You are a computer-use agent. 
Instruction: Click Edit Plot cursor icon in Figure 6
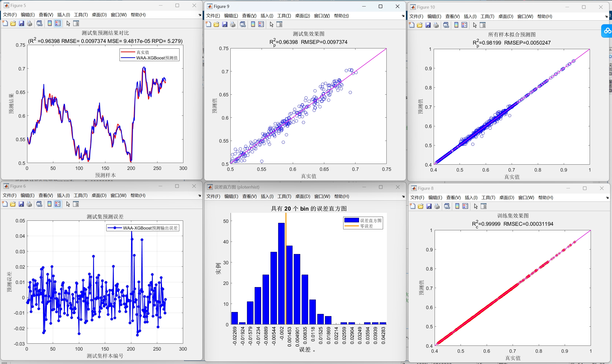coord(68,204)
